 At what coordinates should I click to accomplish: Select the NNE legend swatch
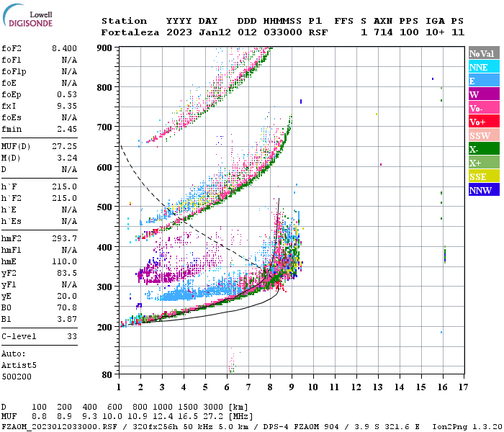coord(484,67)
